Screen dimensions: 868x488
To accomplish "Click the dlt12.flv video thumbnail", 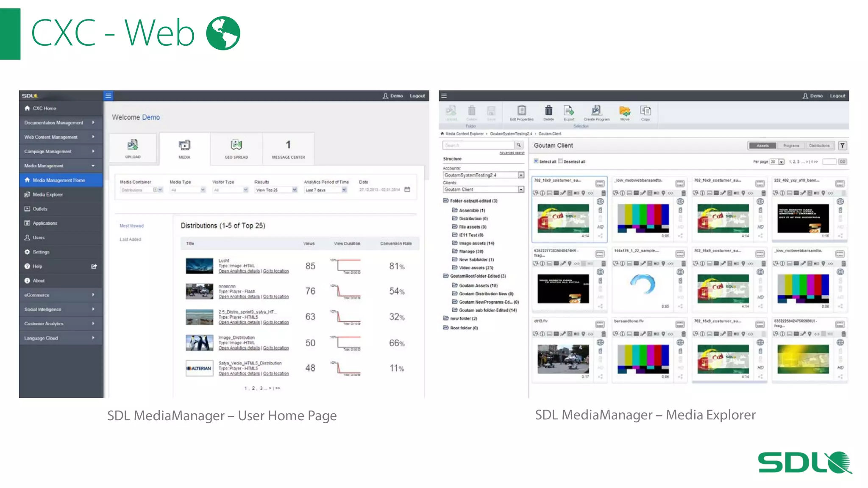I will coord(563,359).
